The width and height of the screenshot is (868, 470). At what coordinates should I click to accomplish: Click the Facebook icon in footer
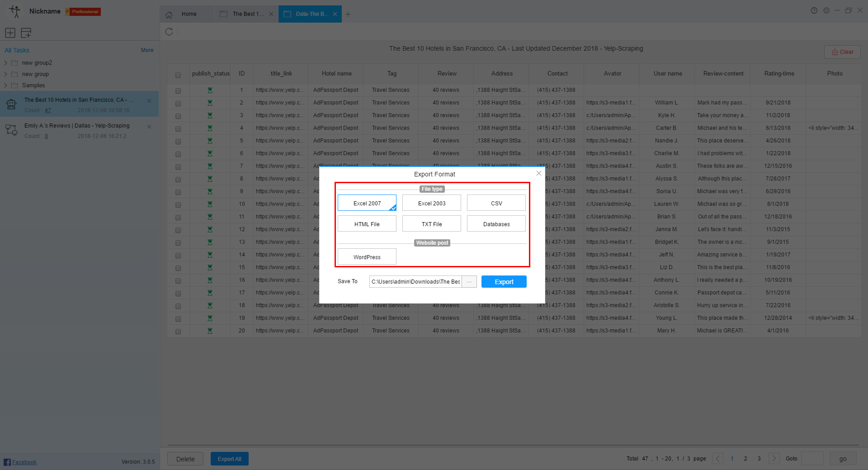tap(7, 462)
